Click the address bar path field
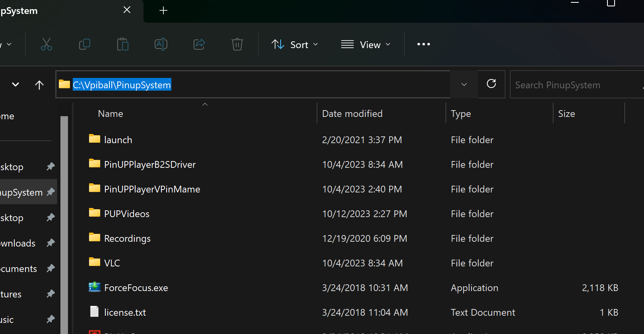Viewport: 644px width, 334px height. pos(253,84)
